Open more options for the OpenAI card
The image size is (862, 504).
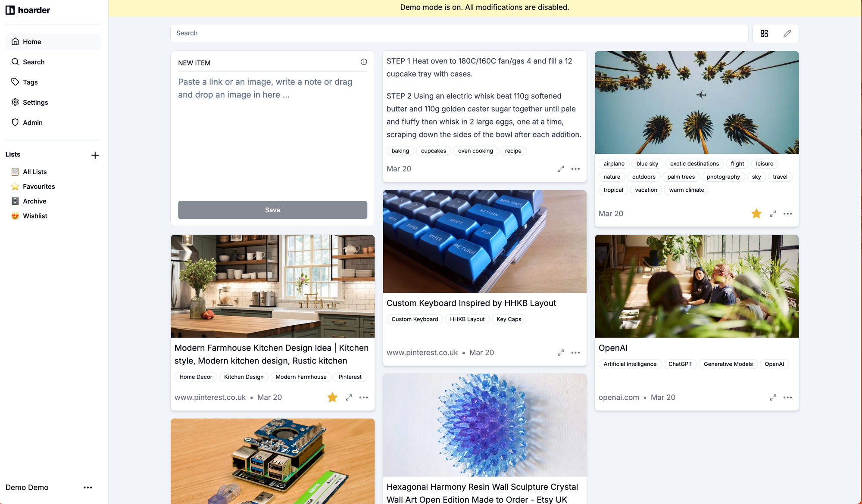coord(788,398)
